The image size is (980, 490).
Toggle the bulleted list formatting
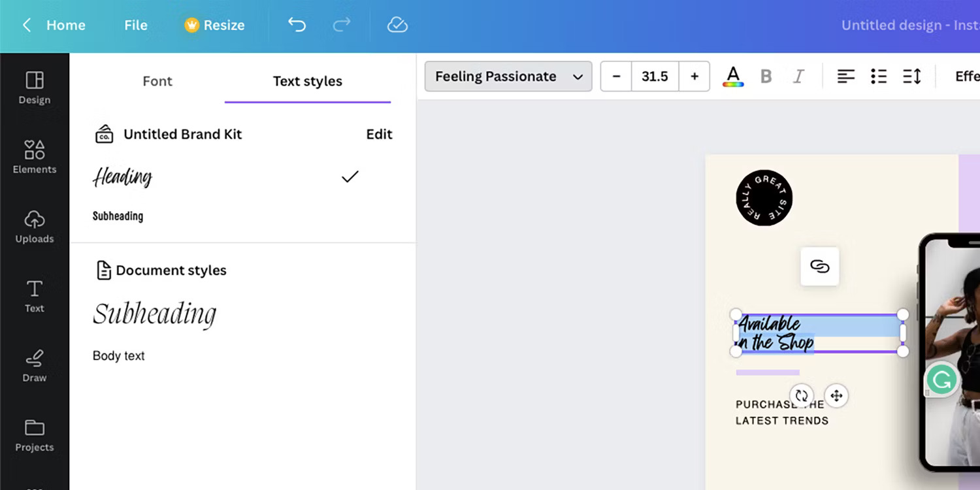[x=879, y=76]
